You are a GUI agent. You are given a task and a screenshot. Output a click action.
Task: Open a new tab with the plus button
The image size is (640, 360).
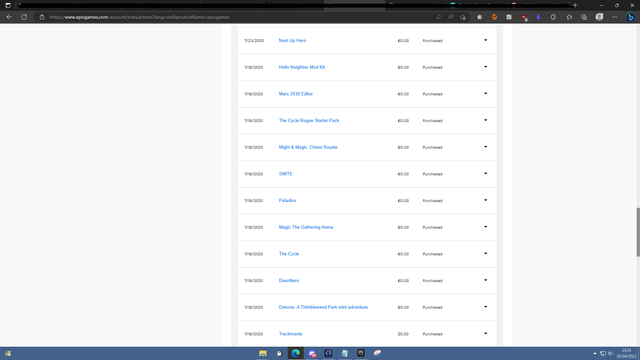575,5
